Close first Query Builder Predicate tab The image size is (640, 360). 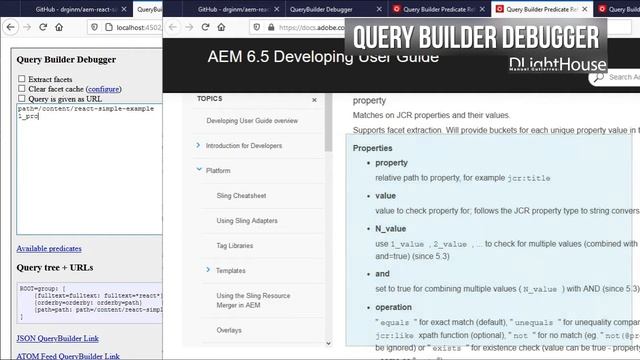point(482,9)
